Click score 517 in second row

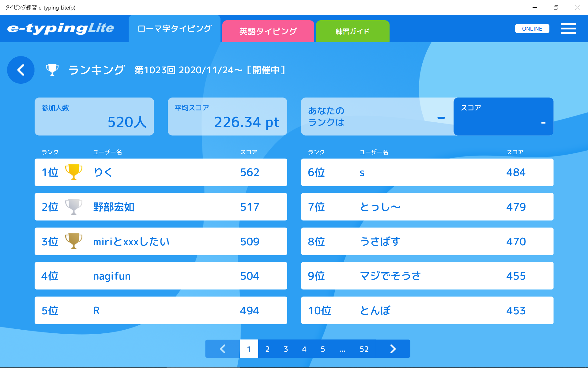250,207
